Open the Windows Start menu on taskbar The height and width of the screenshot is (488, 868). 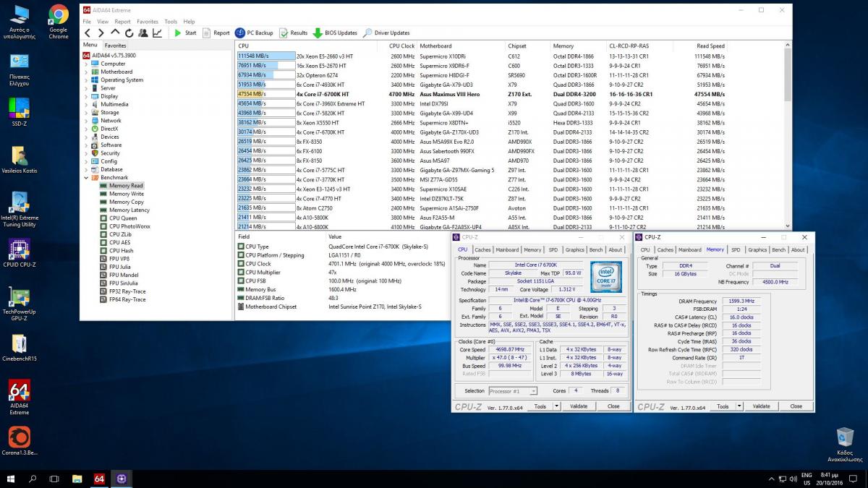[12, 479]
